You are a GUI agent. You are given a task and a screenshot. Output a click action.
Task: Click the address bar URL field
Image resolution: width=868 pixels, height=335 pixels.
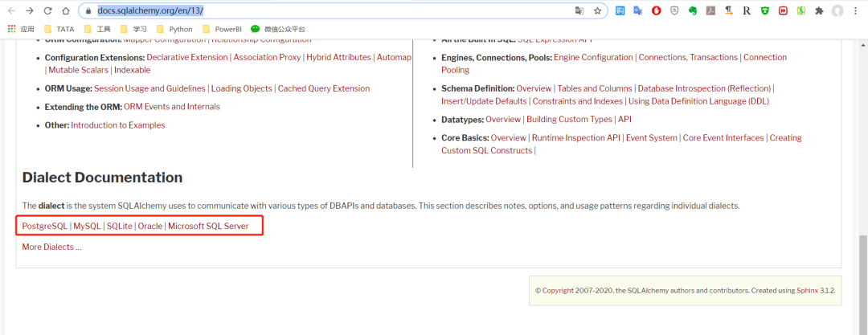click(x=321, y=11)
